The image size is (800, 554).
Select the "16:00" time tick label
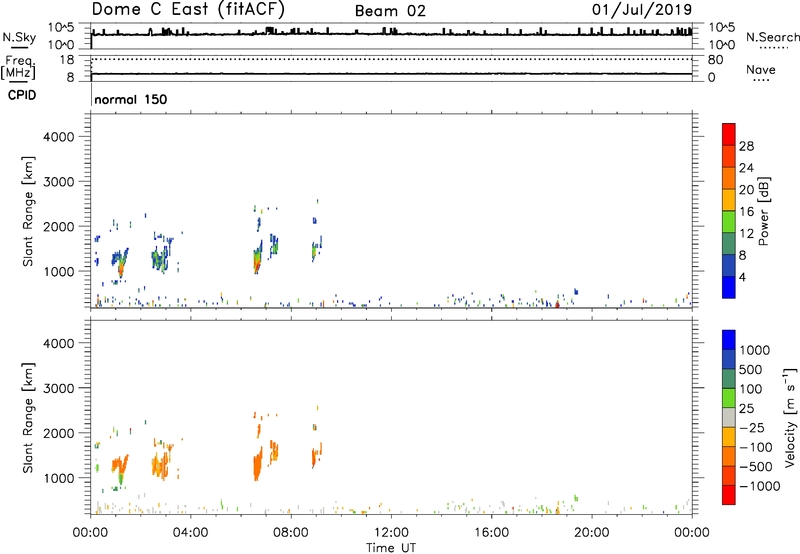point(491,533)
